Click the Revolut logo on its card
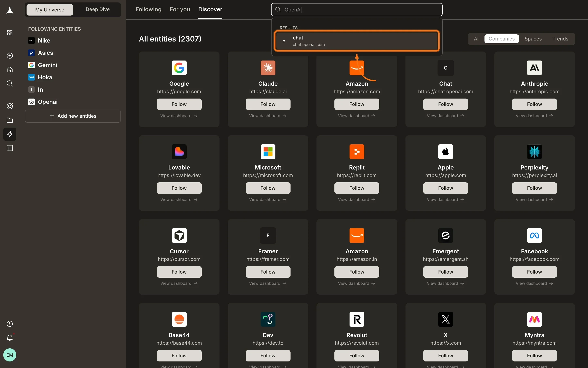 (357, 319)
